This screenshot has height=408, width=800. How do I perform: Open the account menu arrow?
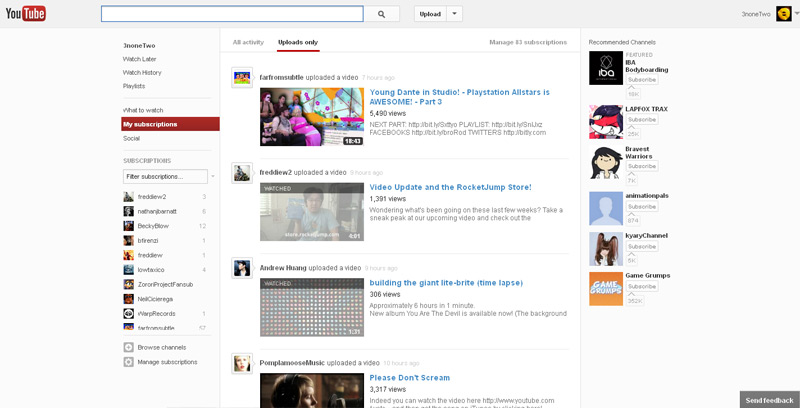click(x=797, y=14)
